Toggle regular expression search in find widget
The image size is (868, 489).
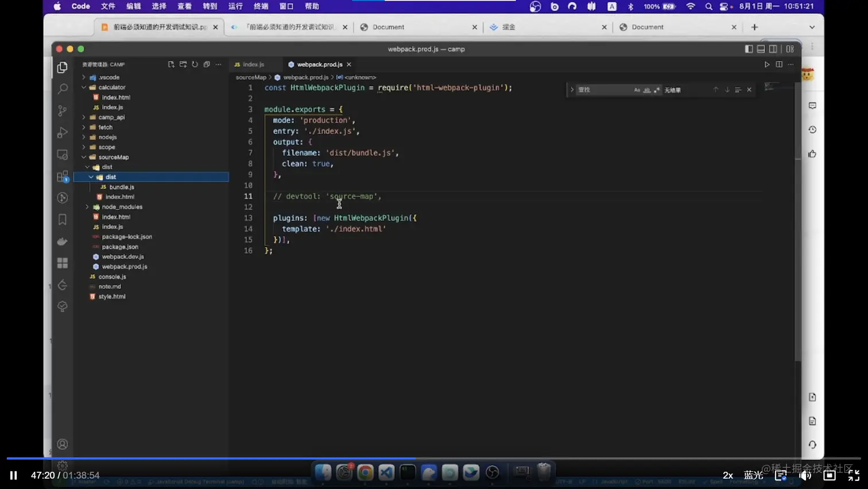[x=657, y=90]
